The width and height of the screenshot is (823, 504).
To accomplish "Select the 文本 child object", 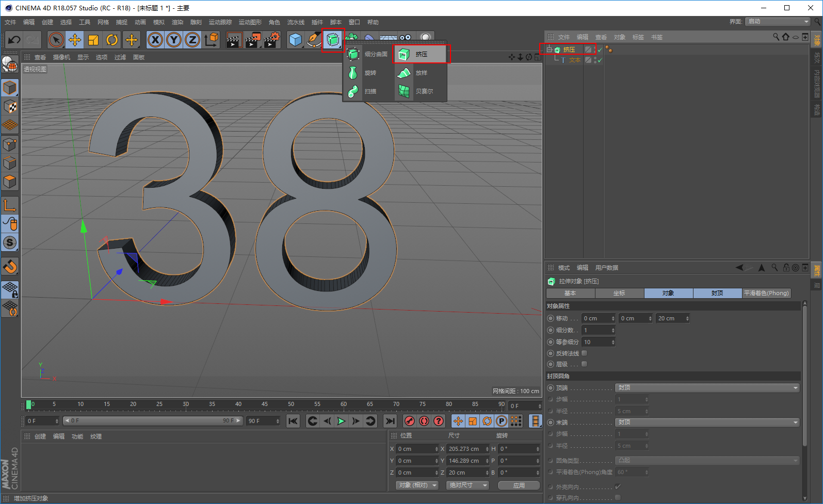I will [x=575, y=60].
